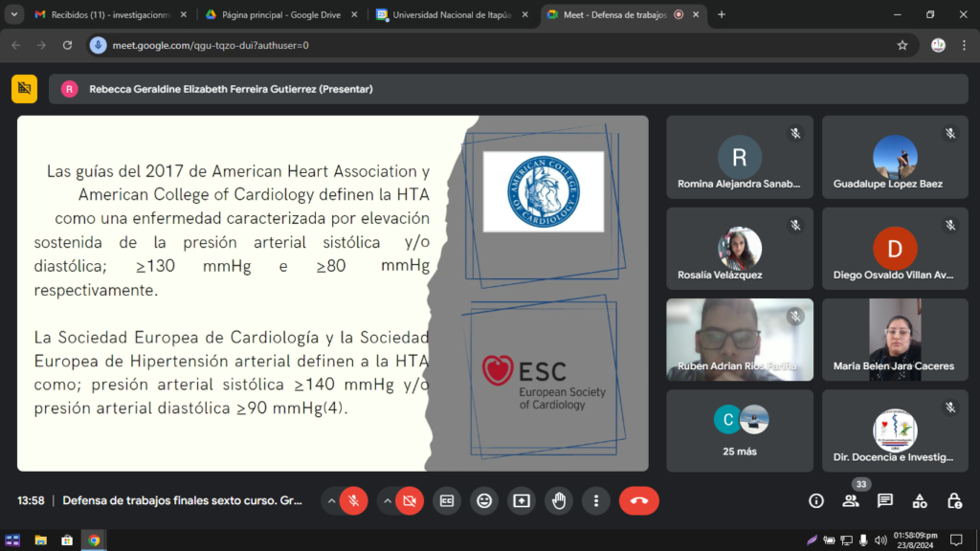Expand camera video settings arrow
This screenshot has width=980, height=551.
pyautogui.click(x=387, y=500)
